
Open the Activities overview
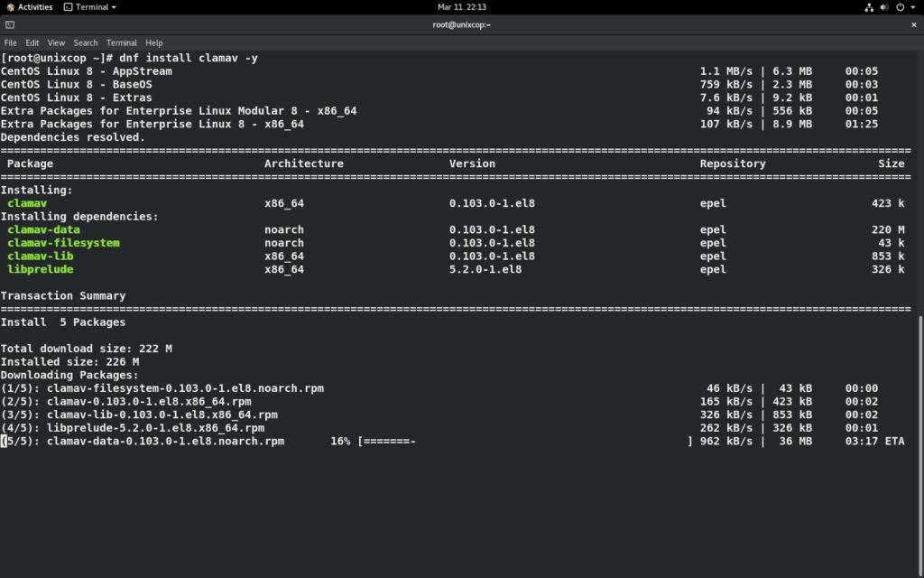pyautogui.click(x=30, y=7)
